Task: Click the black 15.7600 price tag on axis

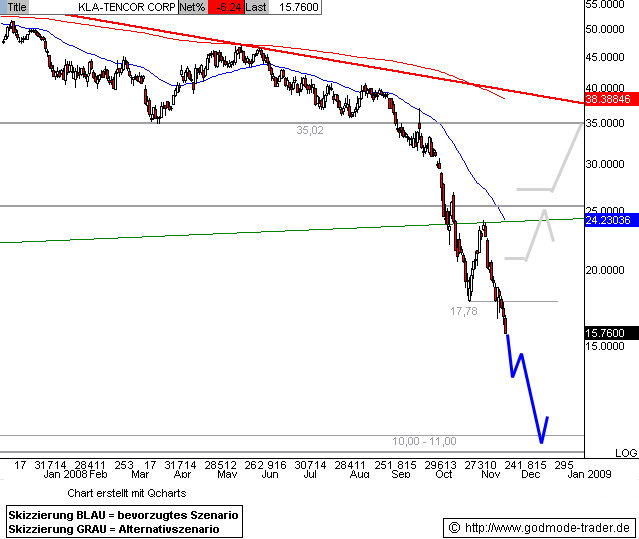Action: pyautogui.click(x=611, y=333)
